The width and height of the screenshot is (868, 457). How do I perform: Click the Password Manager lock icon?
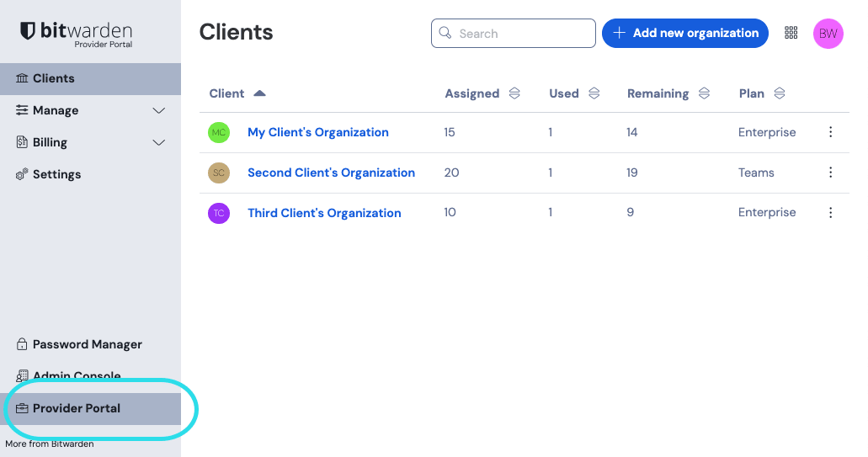pos(22,344)
